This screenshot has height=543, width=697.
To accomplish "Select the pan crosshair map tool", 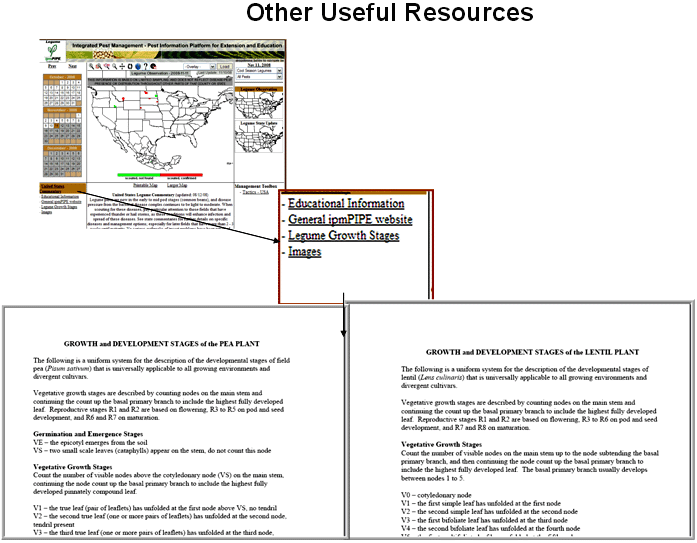I will click(x=123, y=66).
